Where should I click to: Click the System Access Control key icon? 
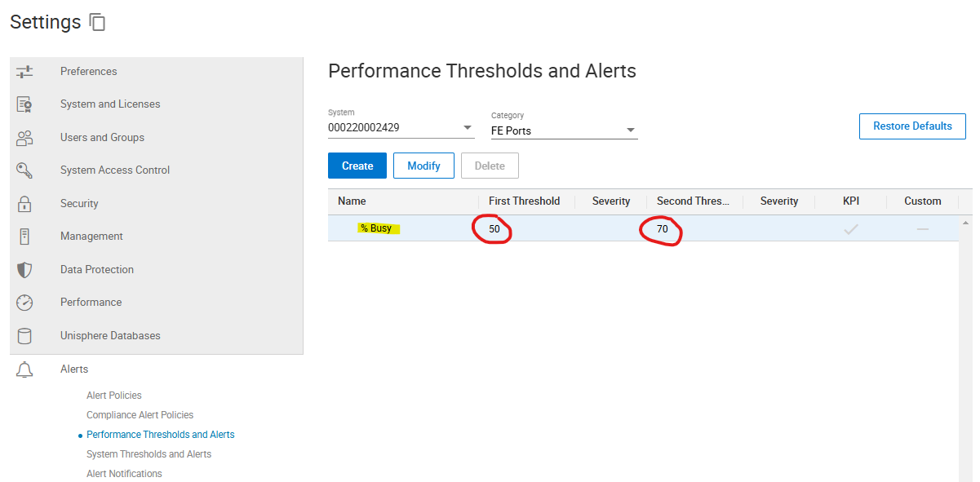24,170
